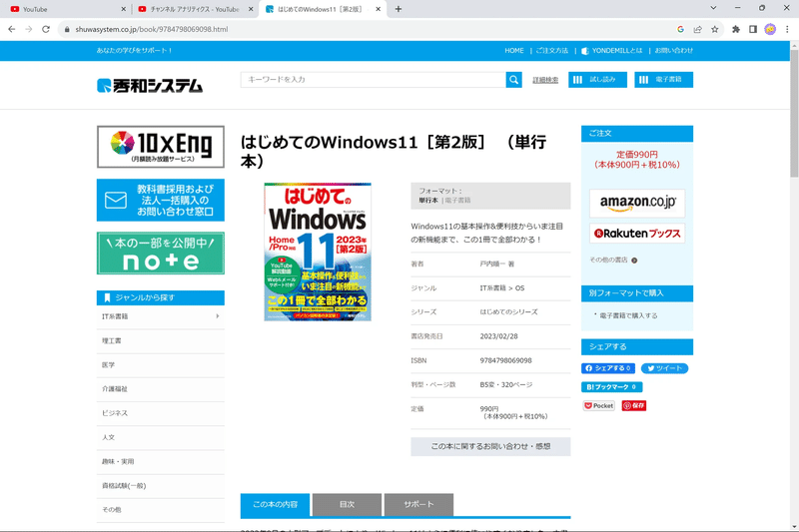Click the note 本の一部を公開中 banner
Screen dimensions: 799x532
click(161, 253)
